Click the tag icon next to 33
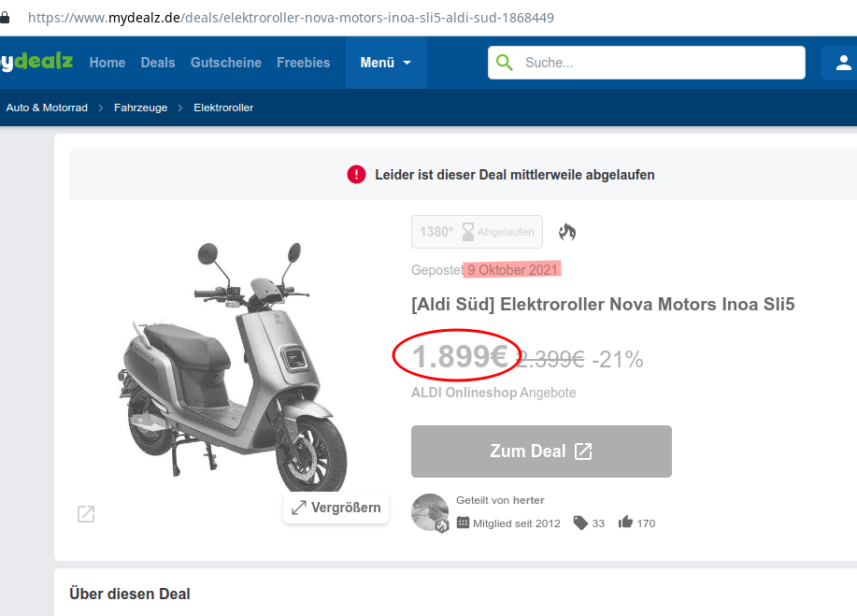This screenshot has width=857, height=616. [x=580, y=523]
